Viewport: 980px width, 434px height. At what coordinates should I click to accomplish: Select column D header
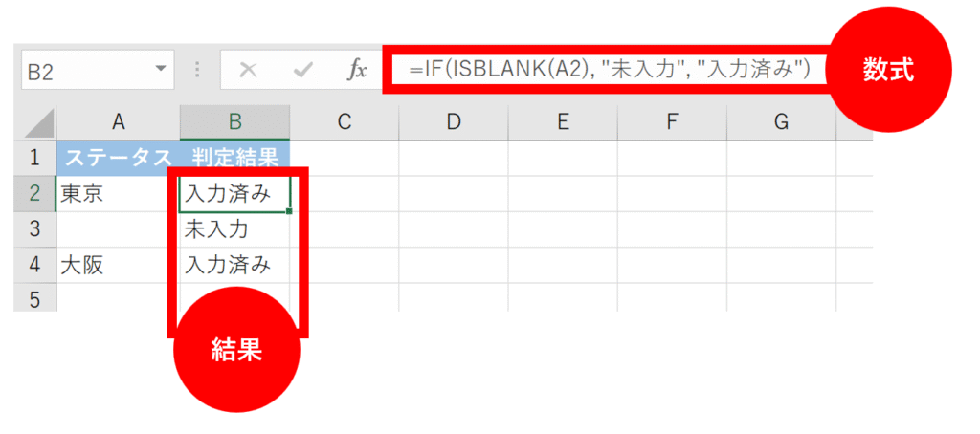click(454, 121)
